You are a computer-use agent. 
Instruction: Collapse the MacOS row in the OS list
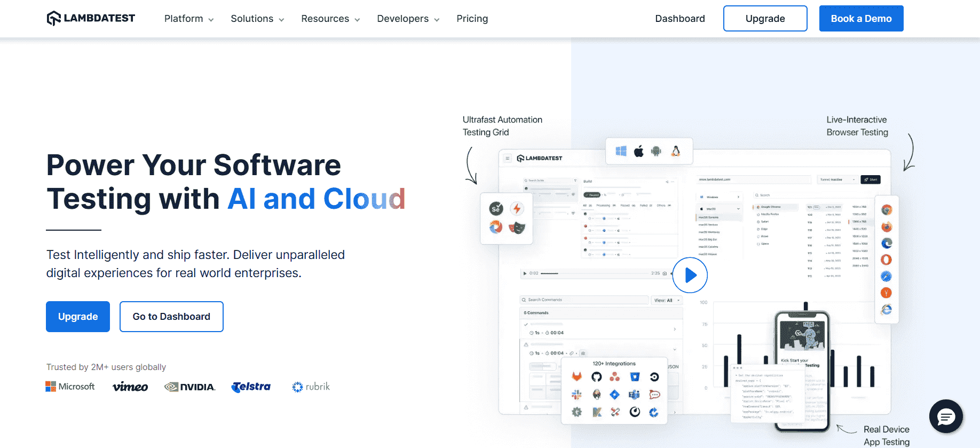pos(719,209)
